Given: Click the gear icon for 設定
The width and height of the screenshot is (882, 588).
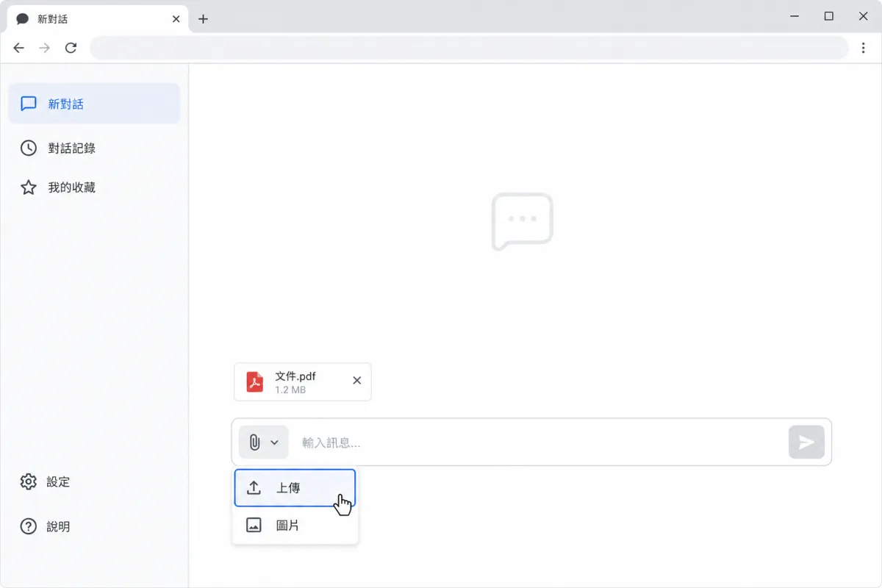Looking at the screenshot, I should pyautogui.click(x=29, y=482).
